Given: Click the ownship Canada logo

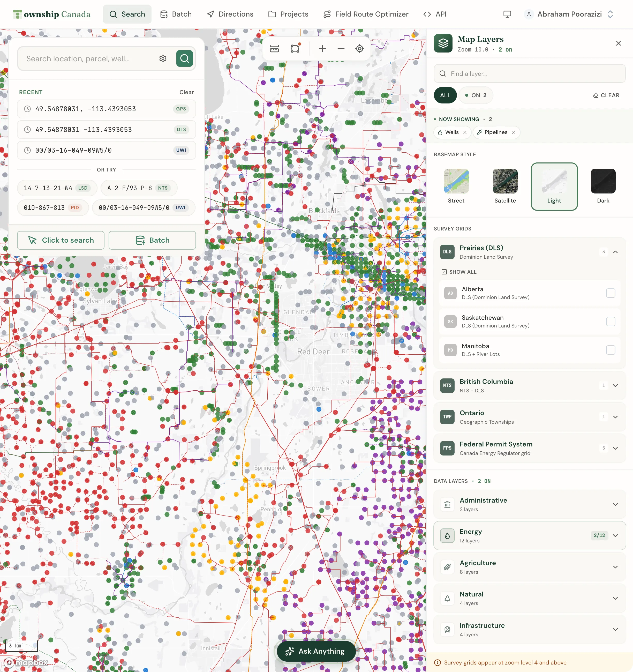Looking at the screenshot, I should [x=52, y=14].
